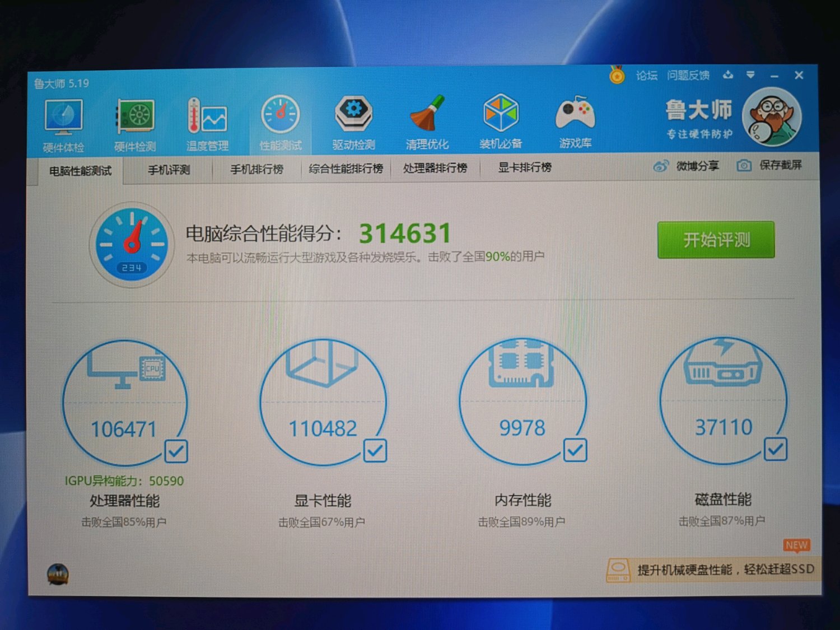This screenshot has width=840, height=630.
Task: Uncheck the 内存性能 test checkbox
Action: [x=575, y=450]
